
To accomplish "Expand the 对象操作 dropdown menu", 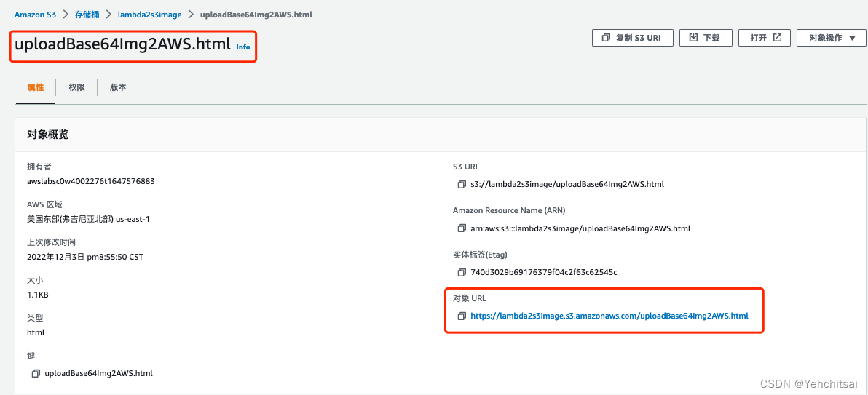I will coord(832,38).
